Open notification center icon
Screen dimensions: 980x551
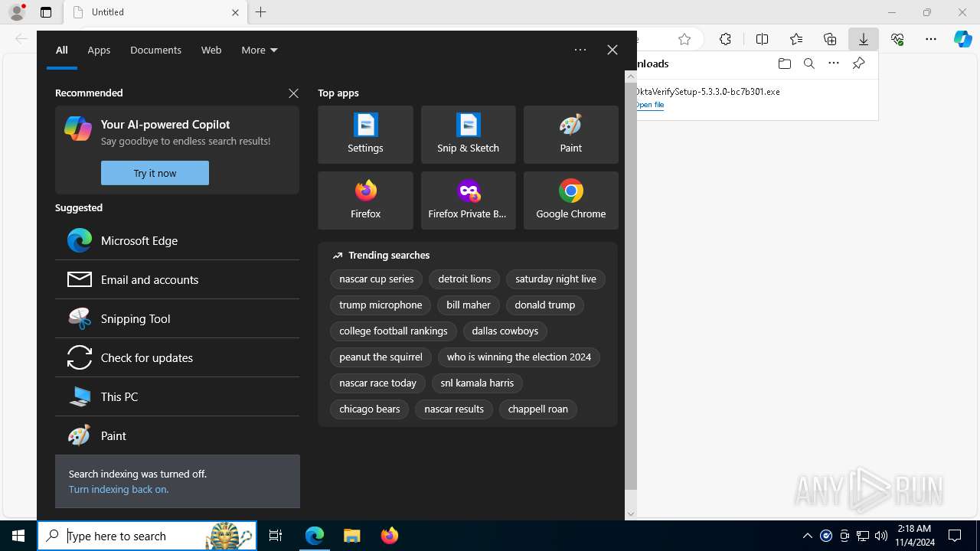(955, 536)
